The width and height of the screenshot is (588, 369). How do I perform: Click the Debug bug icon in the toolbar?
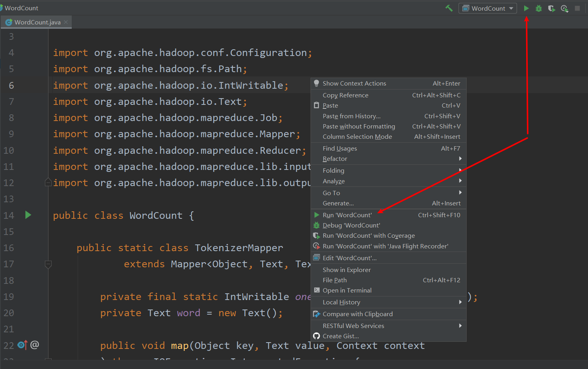point(539,8)
